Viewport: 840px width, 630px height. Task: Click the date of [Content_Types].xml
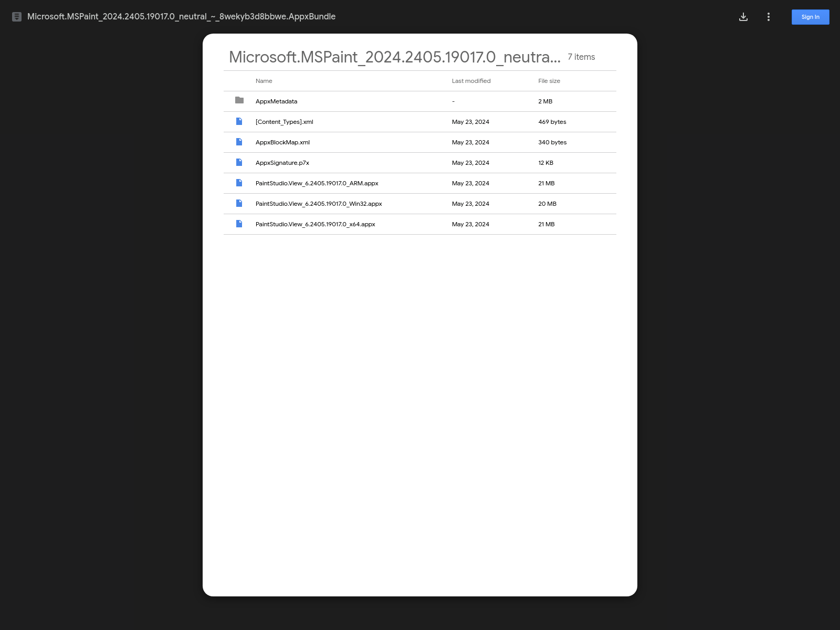(470, 122)
